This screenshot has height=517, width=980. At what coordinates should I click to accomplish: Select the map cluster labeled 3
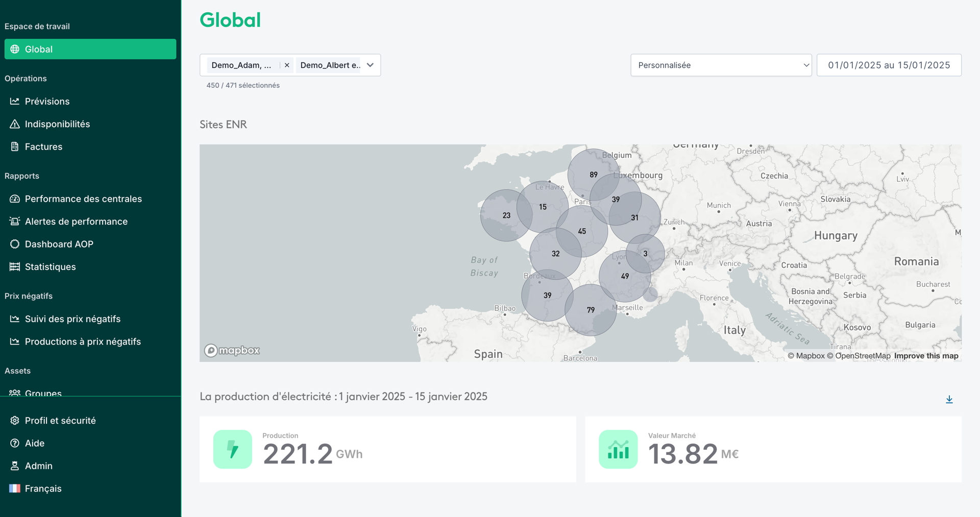pyautogui.click(x=645, y=254)
